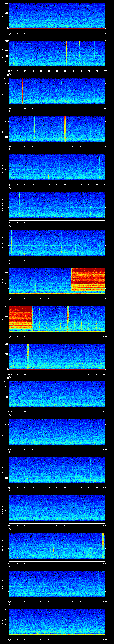Click the '18:00' end time label
This screenshot has height=644, width=114.
point(105,639)
